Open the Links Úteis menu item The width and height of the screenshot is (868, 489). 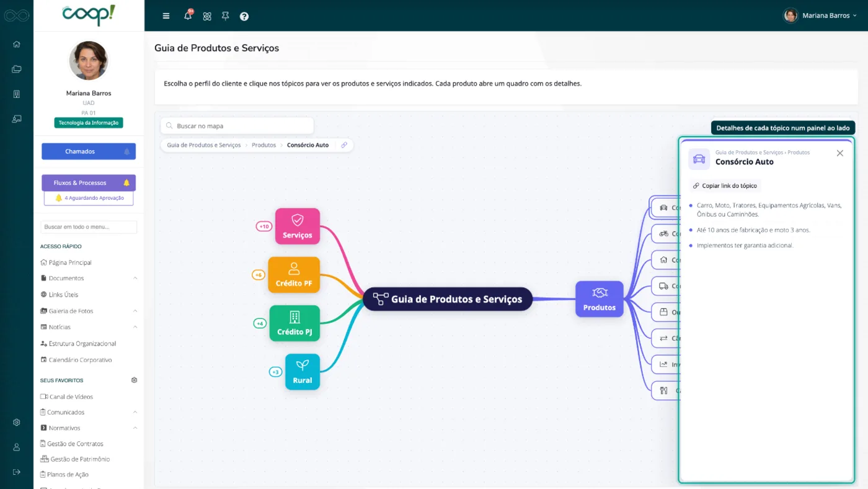[60, 295]
